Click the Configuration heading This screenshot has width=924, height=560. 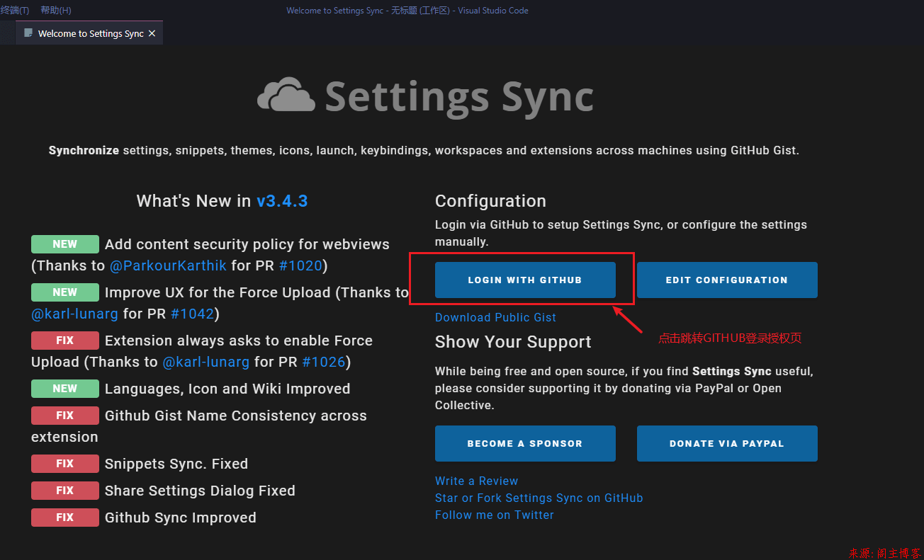click(490, 201)
